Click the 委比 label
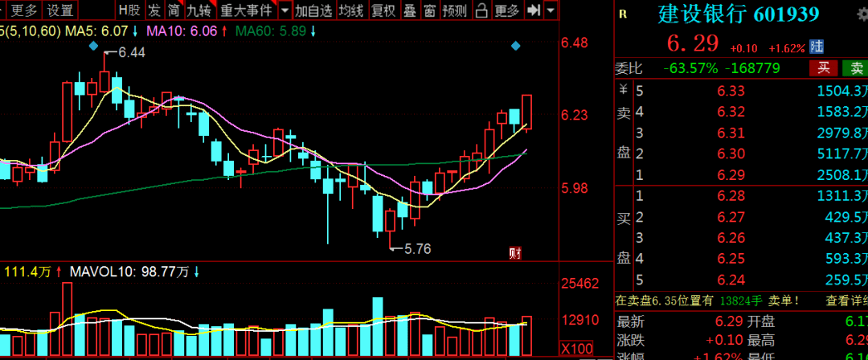This screenshot has height=360, width=868. [628, 68]
